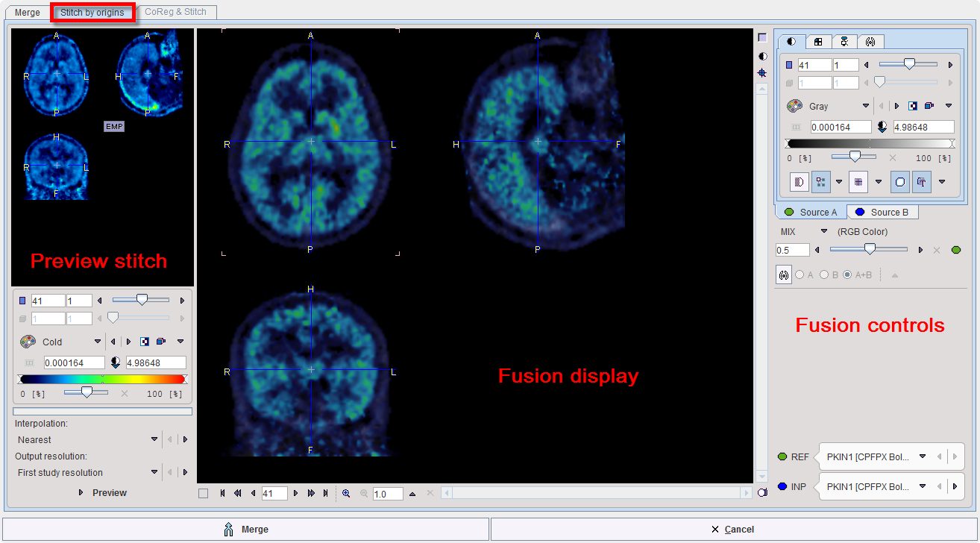Select the Source B tab

(x=882, y=213)
